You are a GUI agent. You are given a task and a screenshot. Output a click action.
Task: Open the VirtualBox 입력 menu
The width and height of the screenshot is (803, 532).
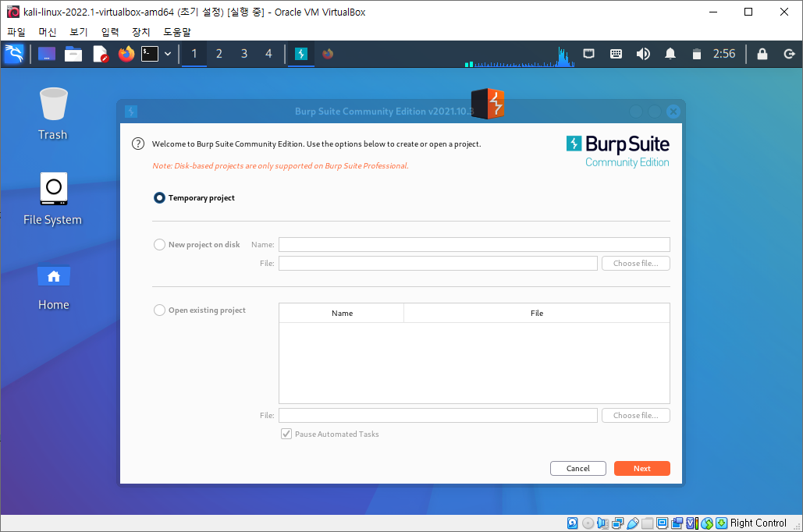tap(110, 32)
